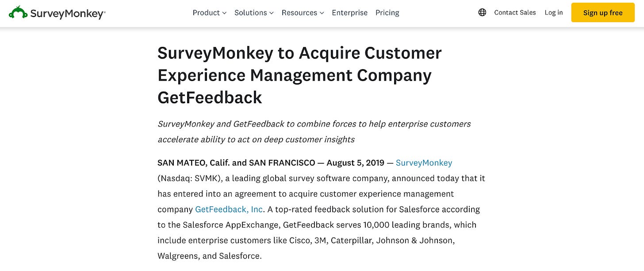Screen dimensions: 644x271
Task: Open the GetFeedback, Inc link
Action: click(x=229, y=209)
